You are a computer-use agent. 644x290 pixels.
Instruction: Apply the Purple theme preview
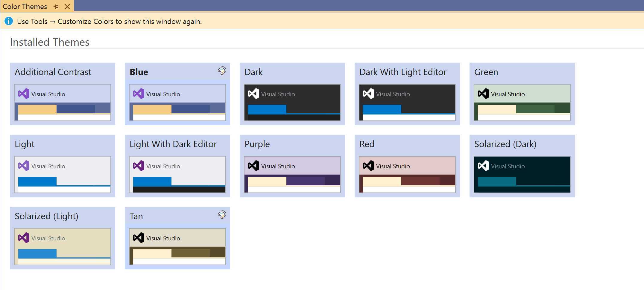pos(292,175)
